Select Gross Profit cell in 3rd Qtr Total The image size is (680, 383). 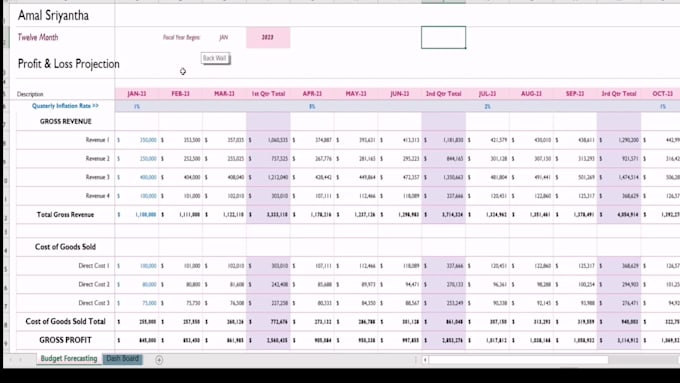pyautogui.click(x=619, y=340)
